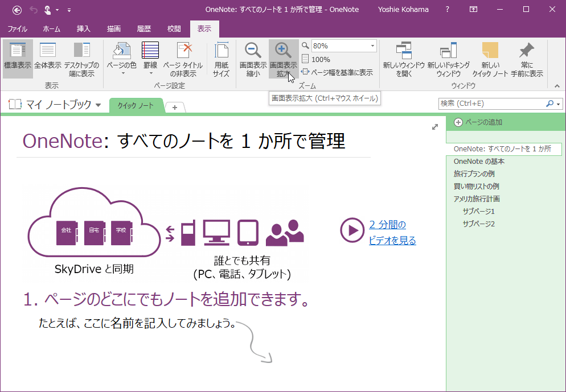Click the magnifier icon beside 80%

pyautogui.click(x=305, y=46)
